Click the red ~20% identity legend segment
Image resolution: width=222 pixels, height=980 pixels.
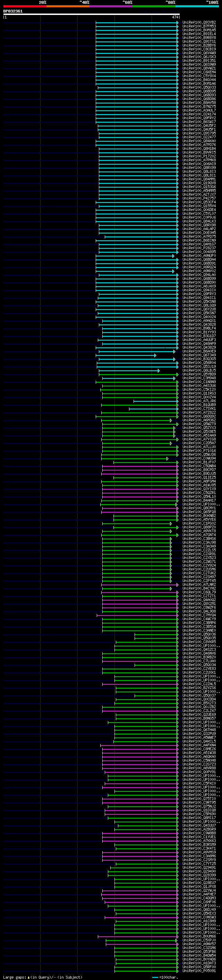(25, 6)
